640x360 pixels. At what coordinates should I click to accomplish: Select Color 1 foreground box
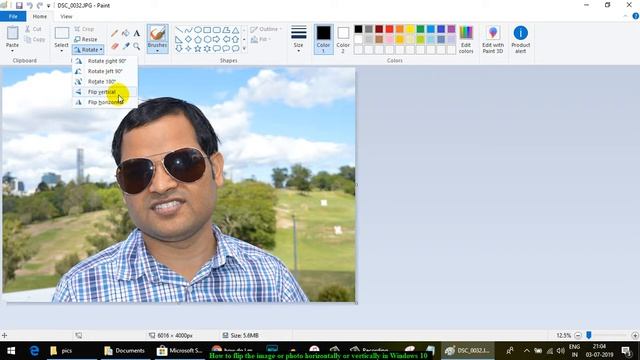[x=323, y=39]
